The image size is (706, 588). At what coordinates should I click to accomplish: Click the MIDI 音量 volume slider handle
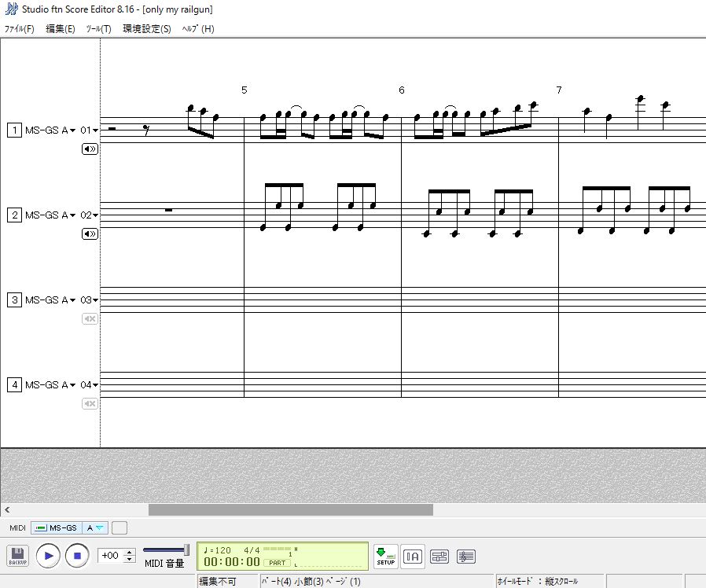tap(186, 549)
